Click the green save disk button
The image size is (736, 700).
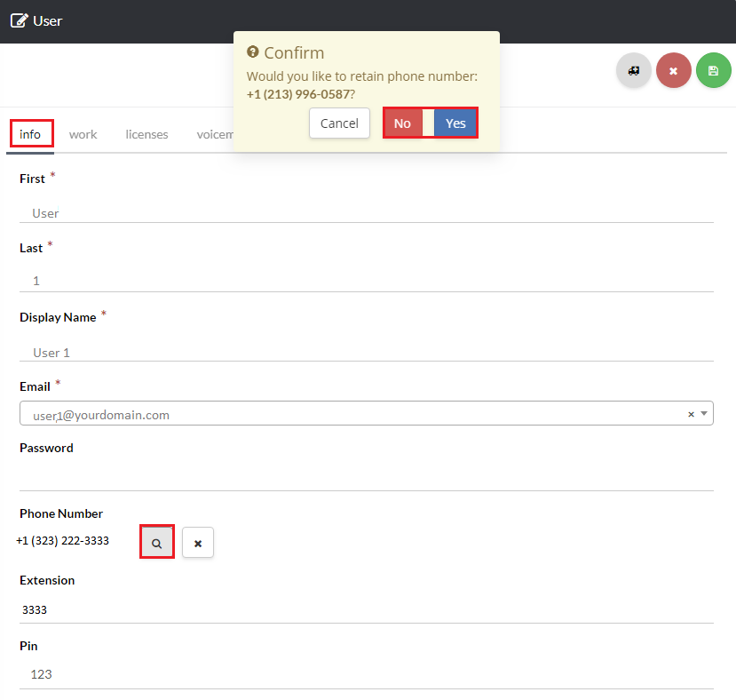coord(713,70)
